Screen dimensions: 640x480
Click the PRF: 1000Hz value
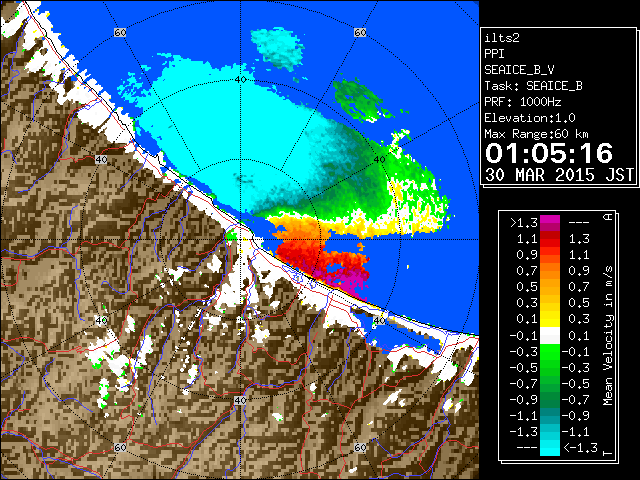pos(522,102)
